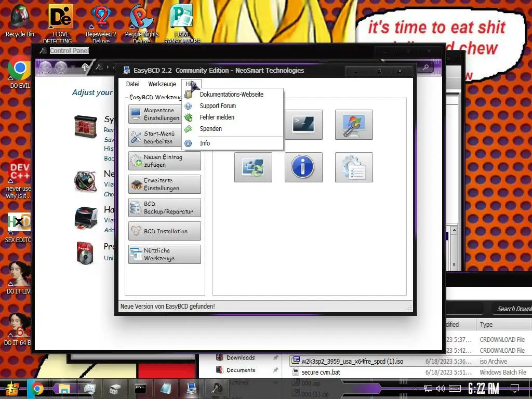The width and height of the screenshot is (532, 399).
Task: Select the secure cvm.bat file
Action: (x=321, y=372)
